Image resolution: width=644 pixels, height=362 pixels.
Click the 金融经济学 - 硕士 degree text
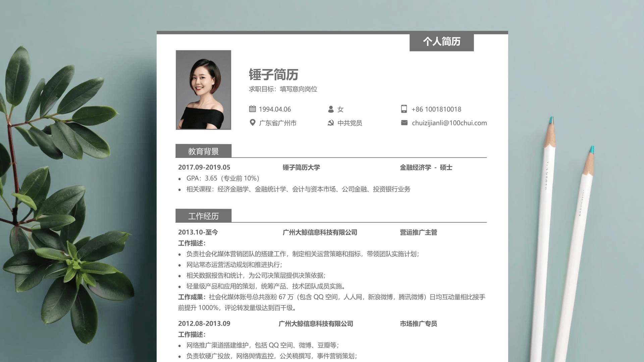pos(426,167)
